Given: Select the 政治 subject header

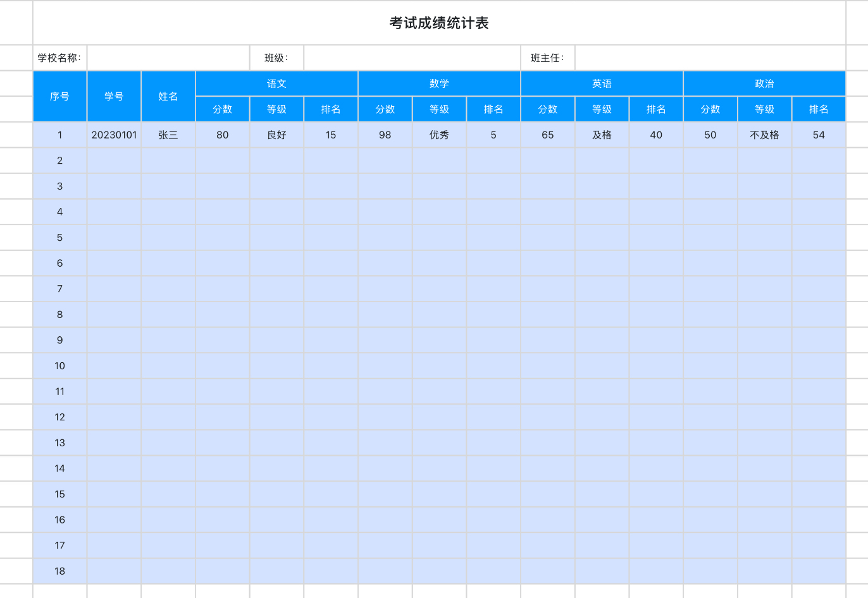Looking at the screenshot, I should 764,83.
